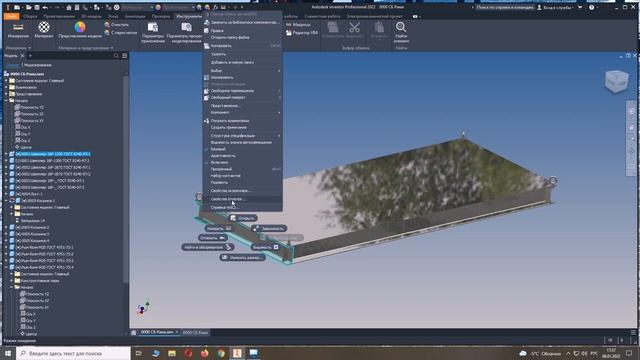Select YZ Plane under top Origin folder
The width and height of the screenshot is (640, 360).
[x=32, y=107]
